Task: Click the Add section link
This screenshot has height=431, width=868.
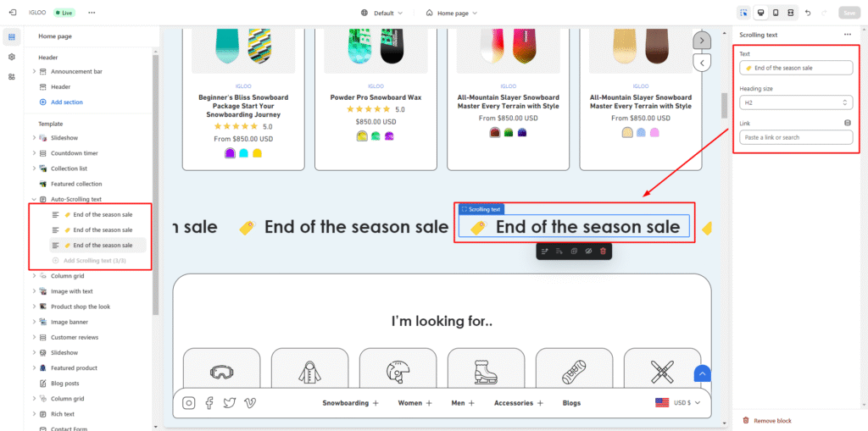Action: coord(66,102)
